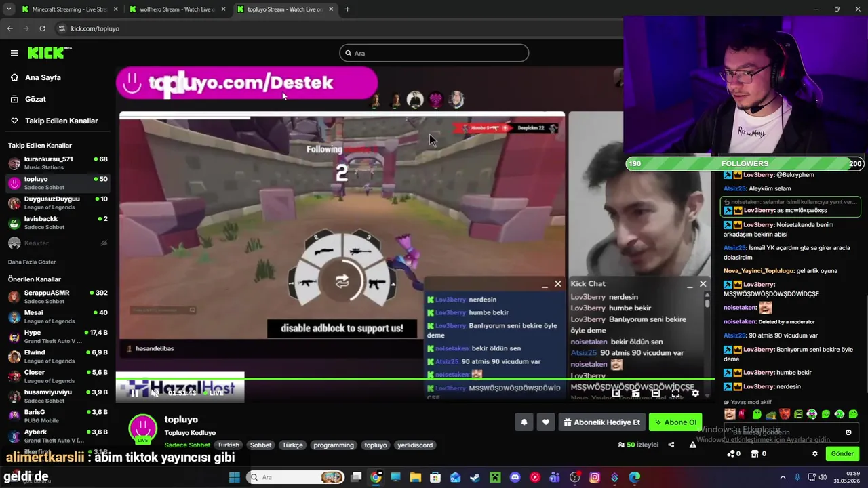
Task: Open Minecraft from the taskbar
Action: [495, 477]
